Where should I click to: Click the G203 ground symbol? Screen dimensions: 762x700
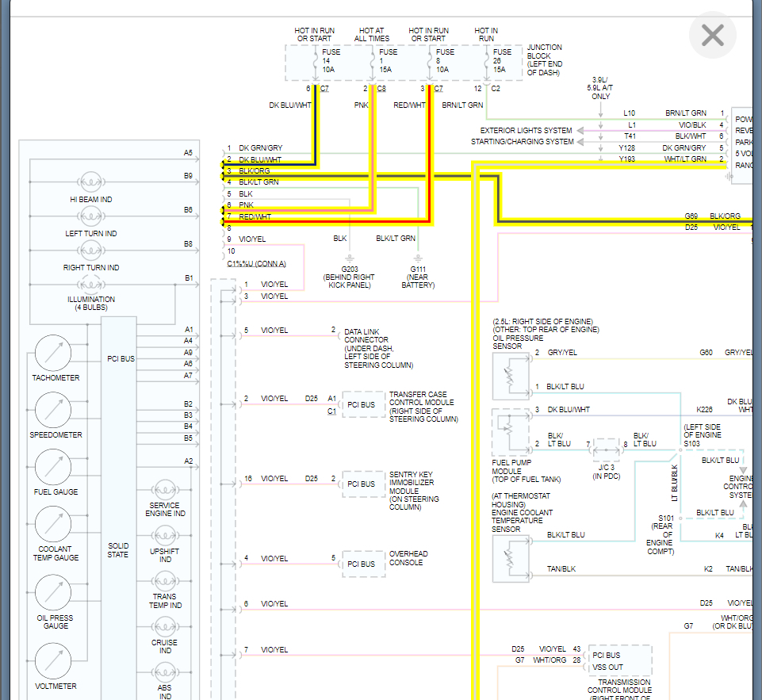[349, 258]
